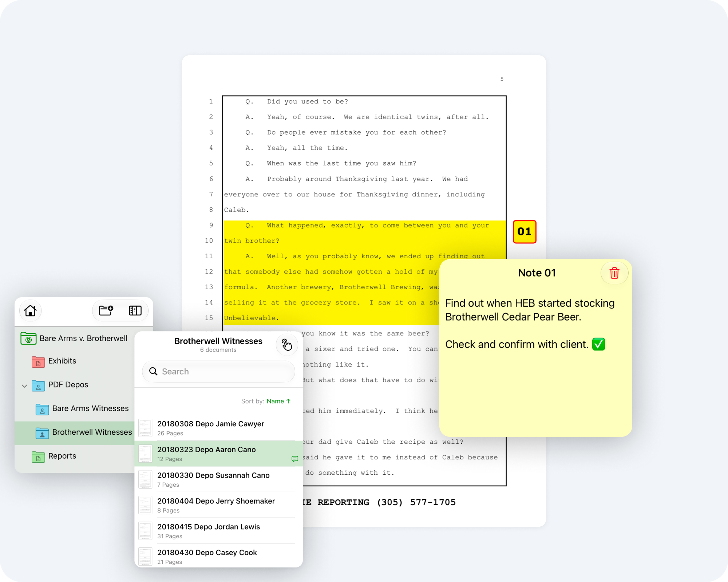Viewport: 728px width, 582px height.
Task: Create a new folder with the folder-plus icon
Action: point(106,311)
